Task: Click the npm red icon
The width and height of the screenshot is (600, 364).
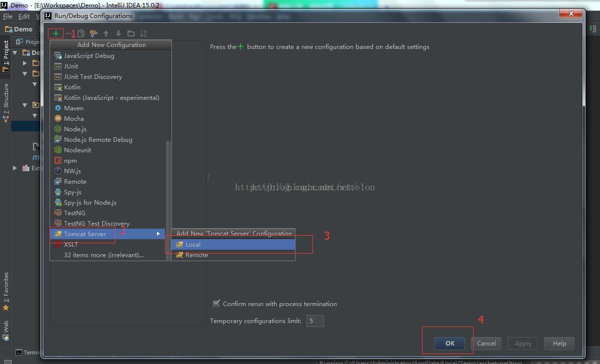Action: (58, 160)
